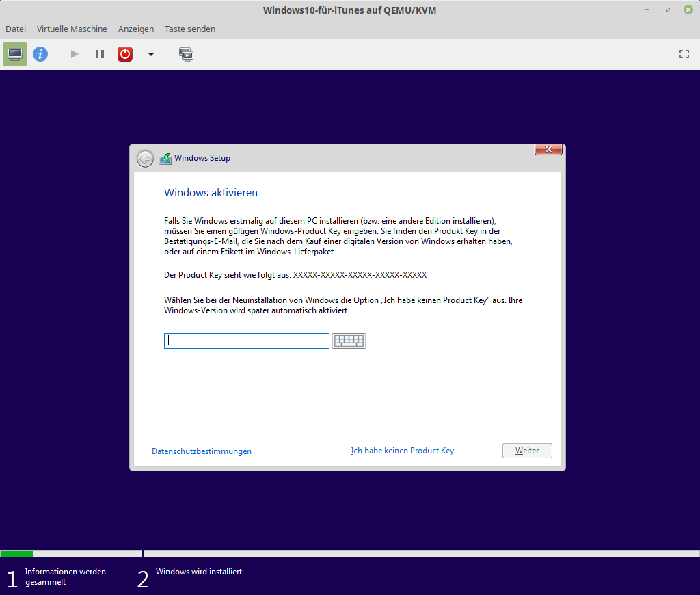Close the Windows Setup dialog

tap(548, 149)
